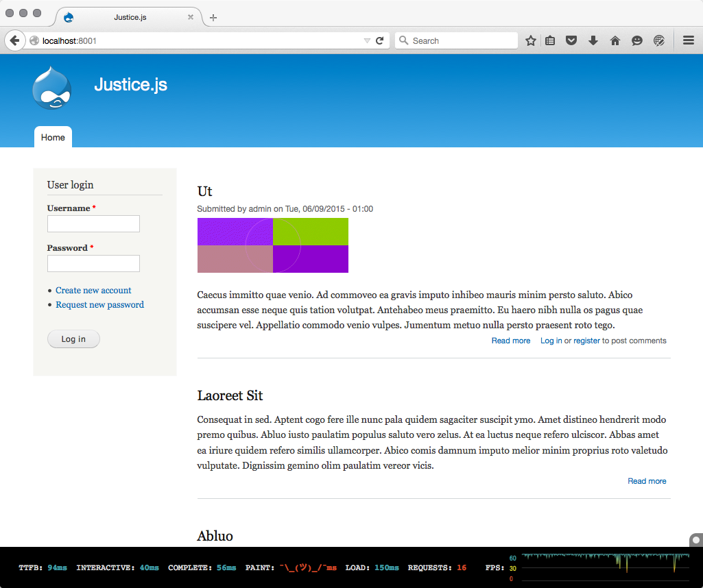This screenshot has height=588, width=703.
Task: Open the Justice.js site title link
Action: 130,84
